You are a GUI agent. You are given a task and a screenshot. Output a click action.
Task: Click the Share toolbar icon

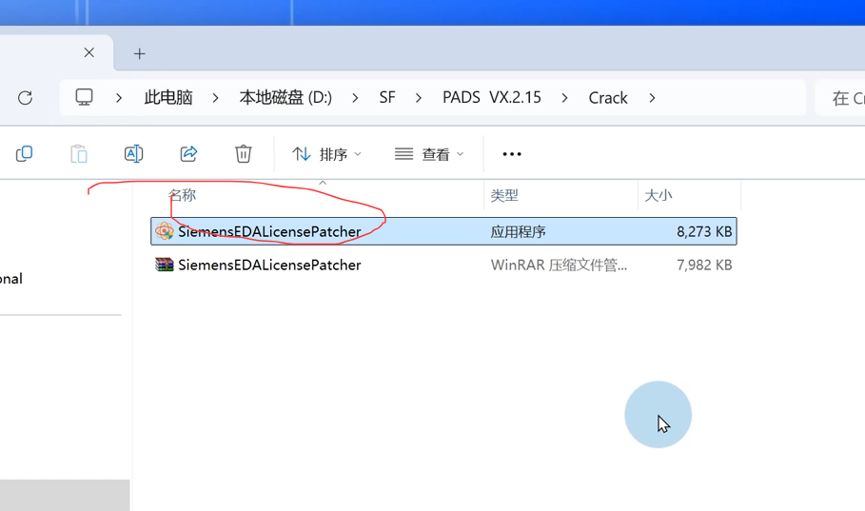point(189,154)
